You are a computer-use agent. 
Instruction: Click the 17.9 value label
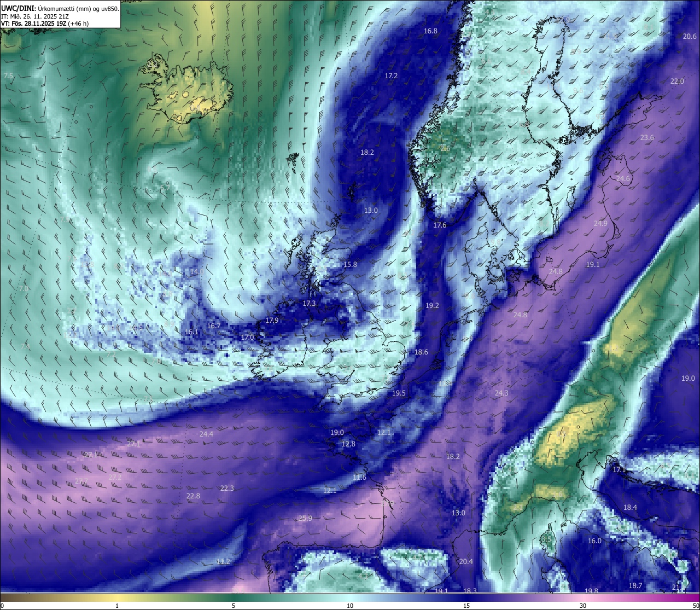click(x=272, y=321)
